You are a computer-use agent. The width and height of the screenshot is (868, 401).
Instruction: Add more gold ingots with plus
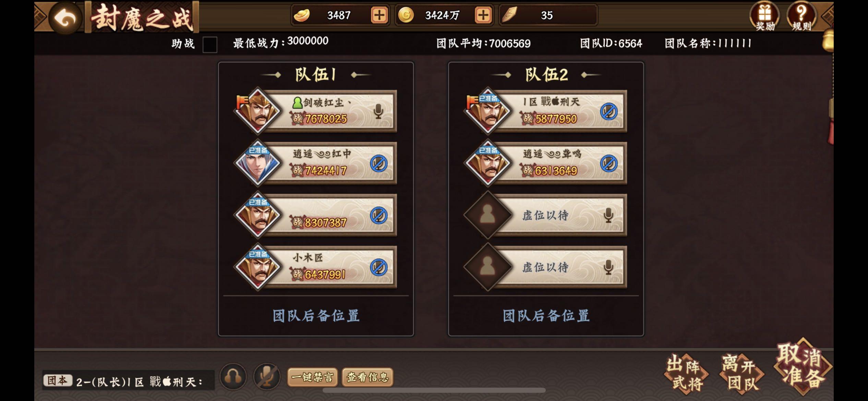(379, 15)
